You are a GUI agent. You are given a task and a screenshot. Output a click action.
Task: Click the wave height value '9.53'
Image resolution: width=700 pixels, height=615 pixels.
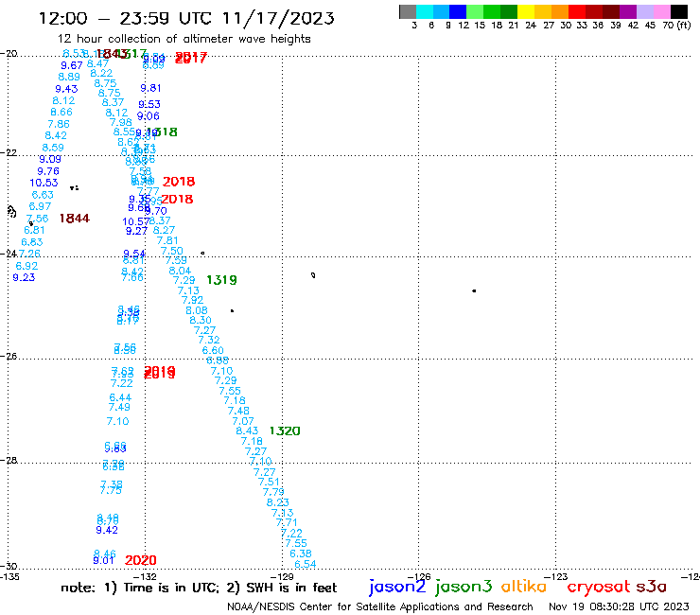[x=149, y=104]
